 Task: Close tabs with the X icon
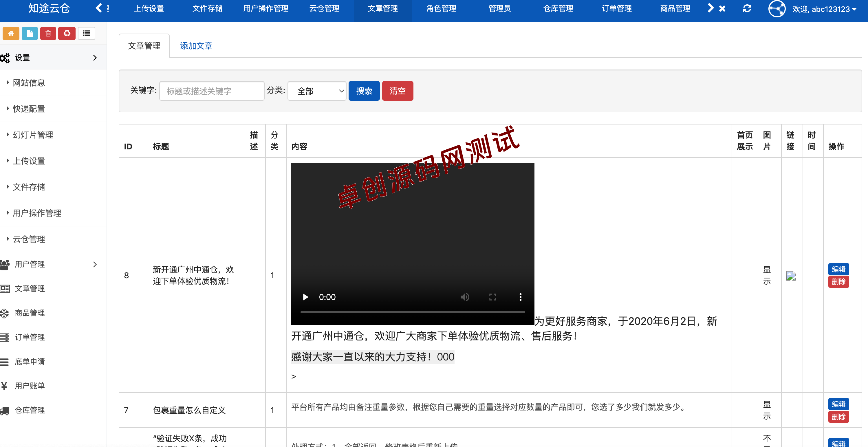(x=722, y=9)
